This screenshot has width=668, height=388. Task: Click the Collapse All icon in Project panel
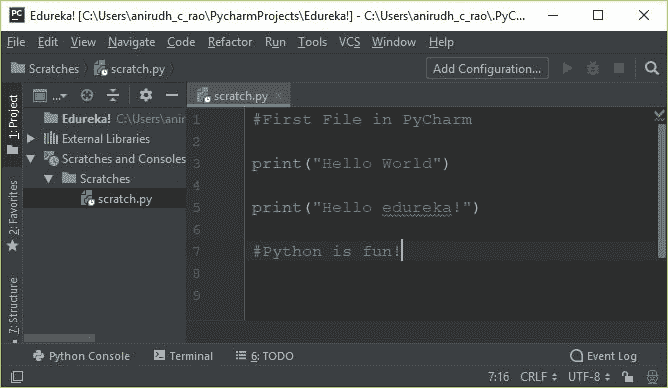tap(112, 95)
